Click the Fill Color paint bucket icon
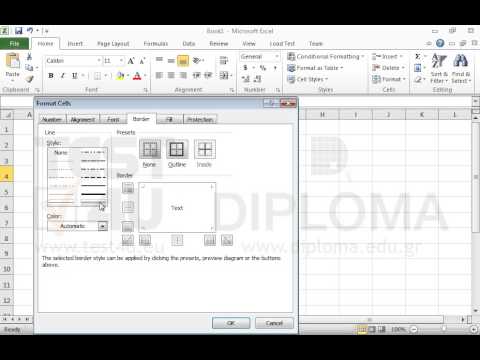480x360 pixels. coord(120,76)
